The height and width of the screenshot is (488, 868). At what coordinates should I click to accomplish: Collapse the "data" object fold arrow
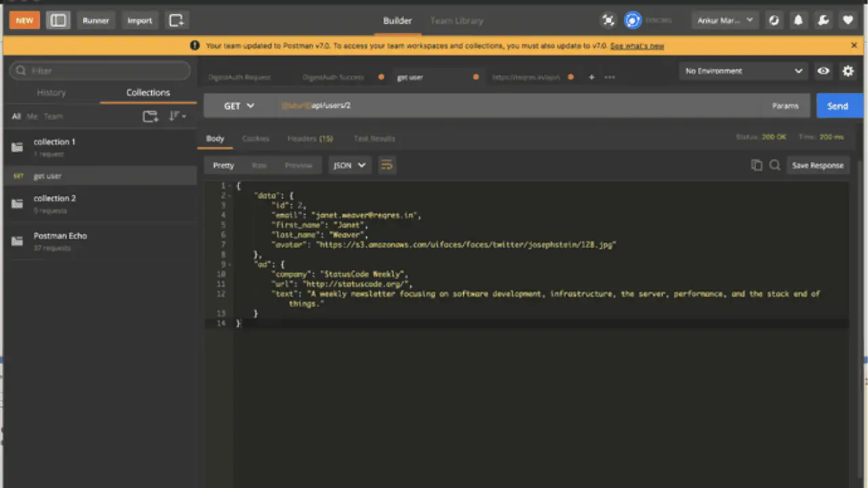pyautogui.click(x=229, y=195)
